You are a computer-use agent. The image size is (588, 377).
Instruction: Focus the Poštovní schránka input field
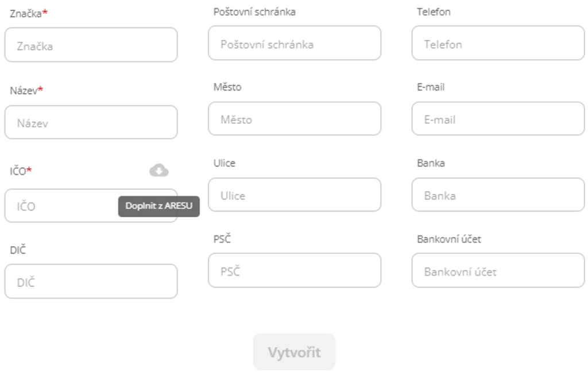(x=294, y=44)
